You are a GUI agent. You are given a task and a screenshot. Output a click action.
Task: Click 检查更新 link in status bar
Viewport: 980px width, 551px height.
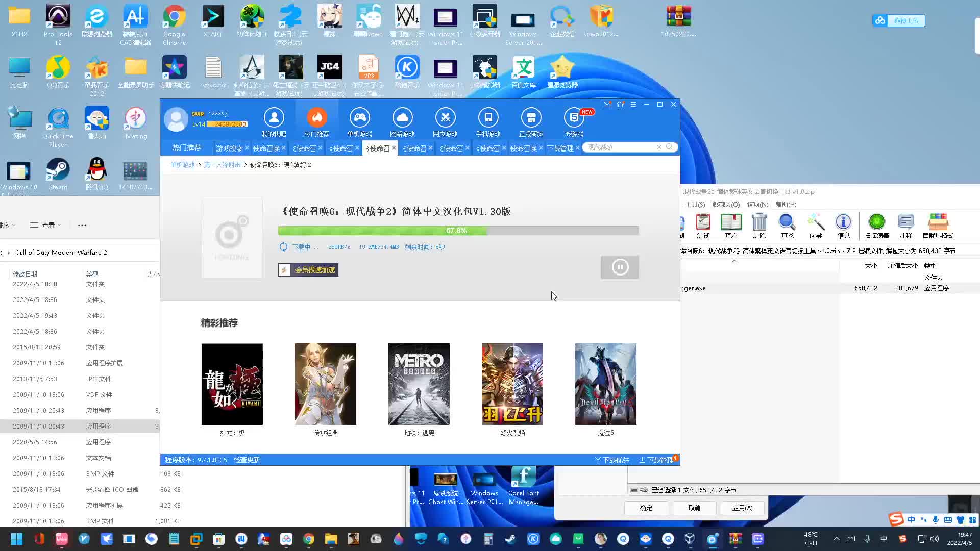247,460
